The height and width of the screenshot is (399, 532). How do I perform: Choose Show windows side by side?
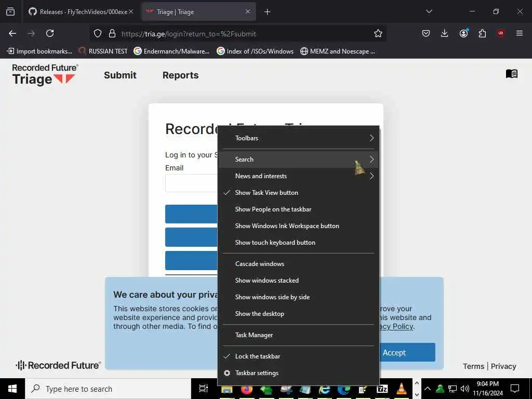298,297
